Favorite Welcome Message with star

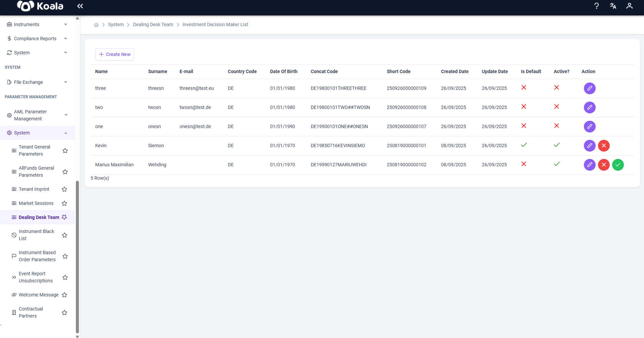[x=64, y=295]
